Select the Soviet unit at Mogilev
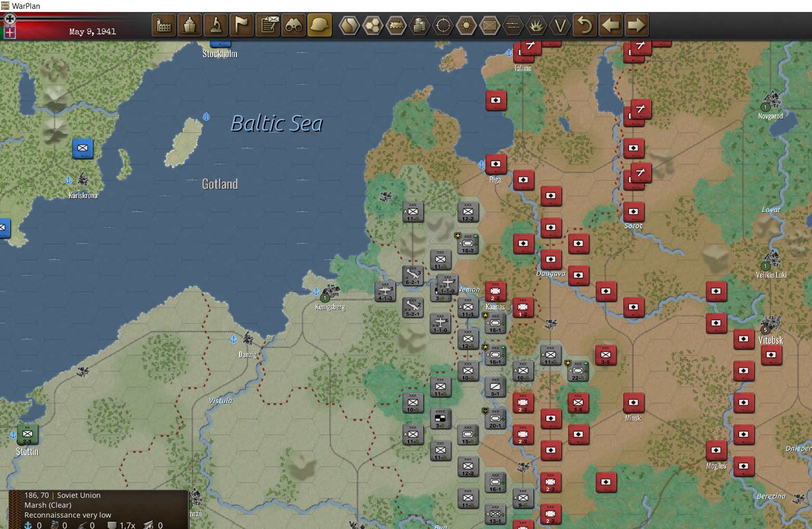Viewport: 812px width, 529px height. point(716,450)
